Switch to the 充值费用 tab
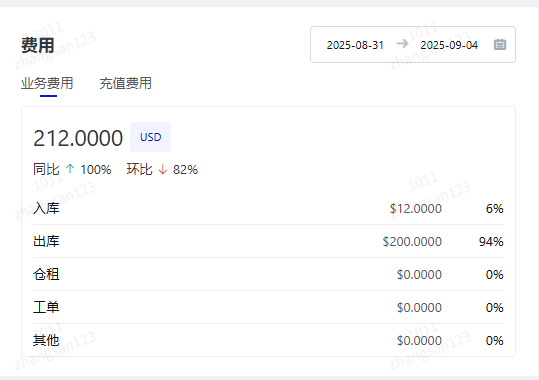Viewport: 539px width, 380px height. [x=125, y=83]
